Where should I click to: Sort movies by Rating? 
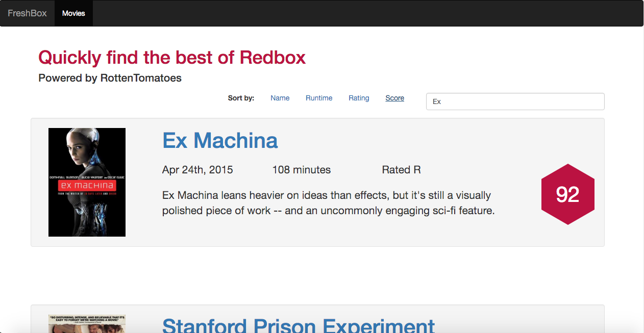point(359,98)
